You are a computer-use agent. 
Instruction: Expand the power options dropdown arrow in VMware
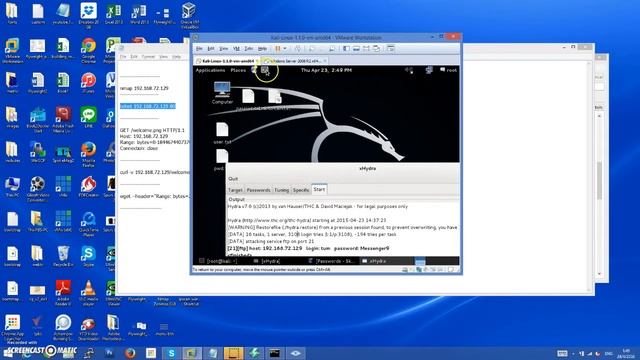tap(285, 49)
